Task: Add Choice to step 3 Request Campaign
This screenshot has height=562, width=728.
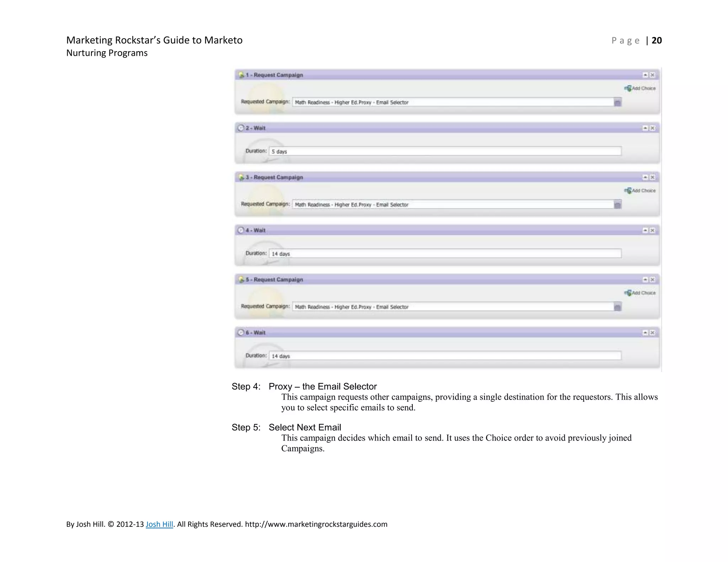Action: click(x=640, y=190)
